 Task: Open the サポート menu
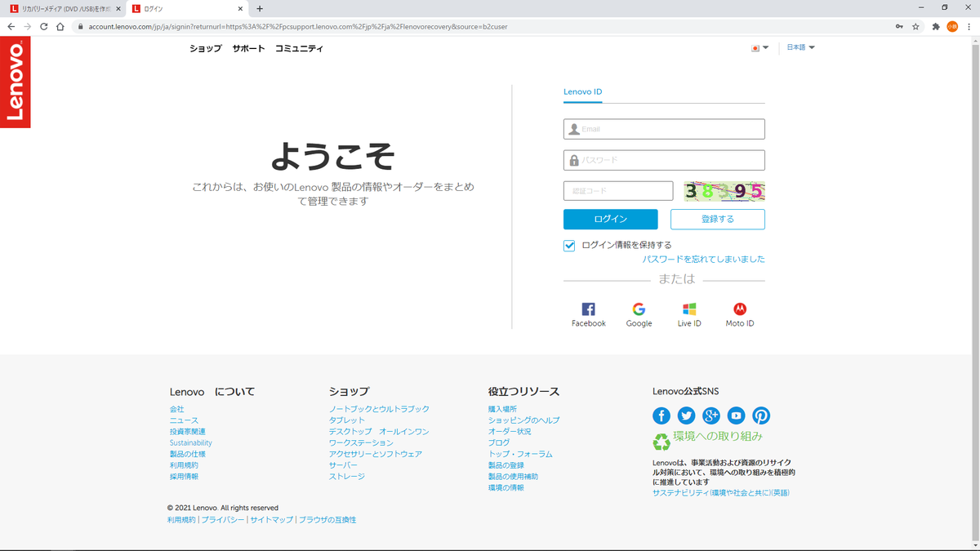[248, 48]
